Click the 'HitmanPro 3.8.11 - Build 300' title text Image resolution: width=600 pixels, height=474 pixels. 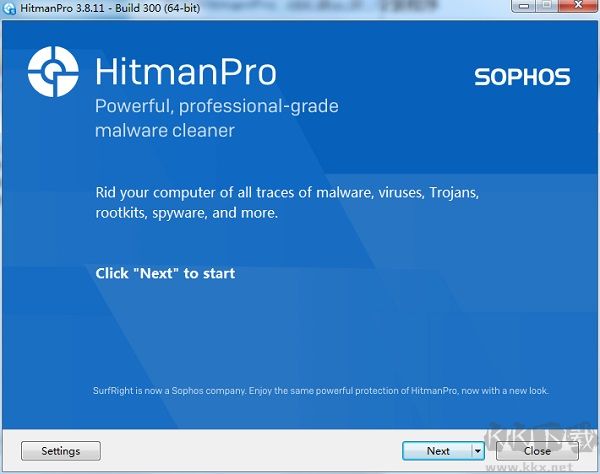[110, 8]
